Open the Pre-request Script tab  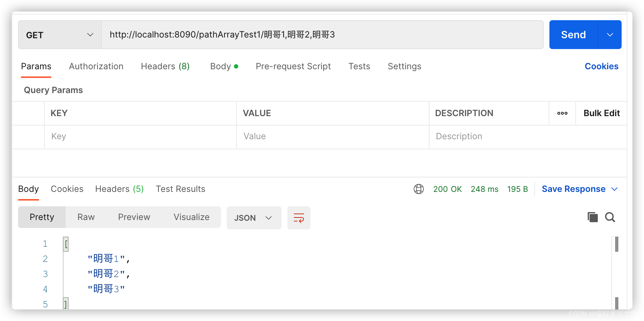click(293, 66)
